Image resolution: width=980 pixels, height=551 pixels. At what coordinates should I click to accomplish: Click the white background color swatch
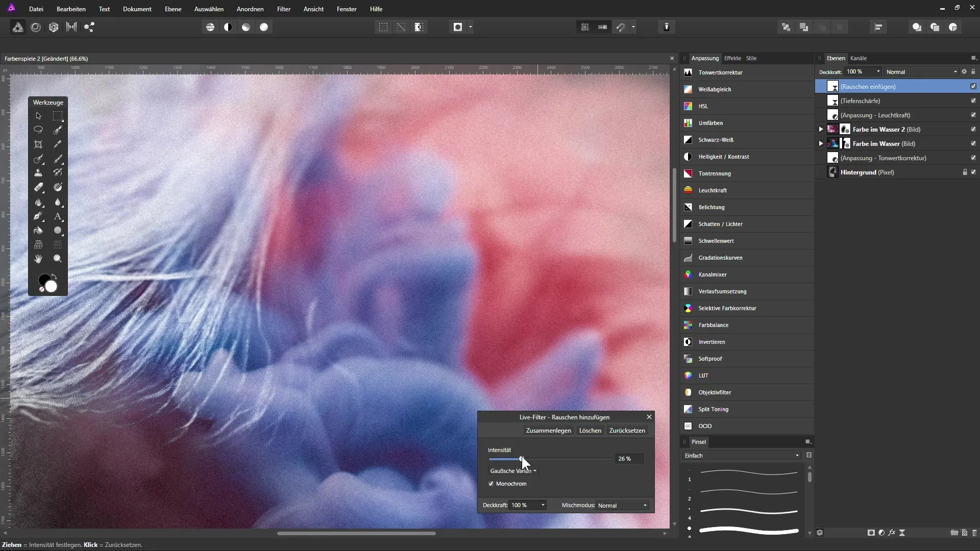[x=52, y=287]
